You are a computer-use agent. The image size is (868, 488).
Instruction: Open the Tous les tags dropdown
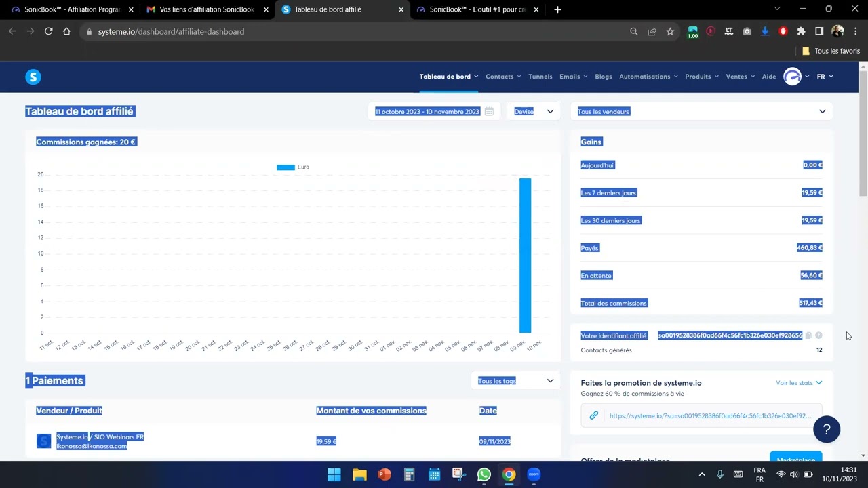tap(515, 381)
